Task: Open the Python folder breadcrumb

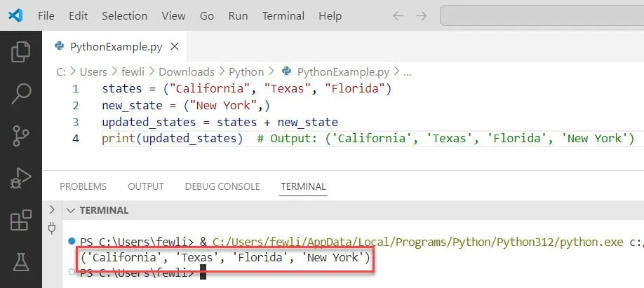Action: click(246, 71)
